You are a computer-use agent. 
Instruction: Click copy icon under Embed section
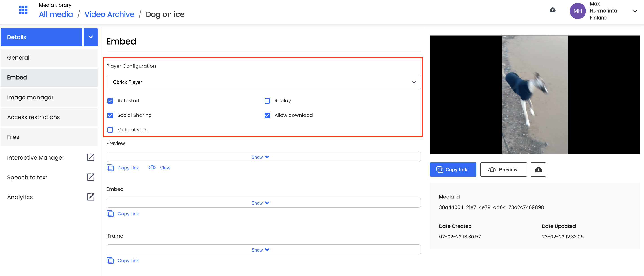click(110, 214)
